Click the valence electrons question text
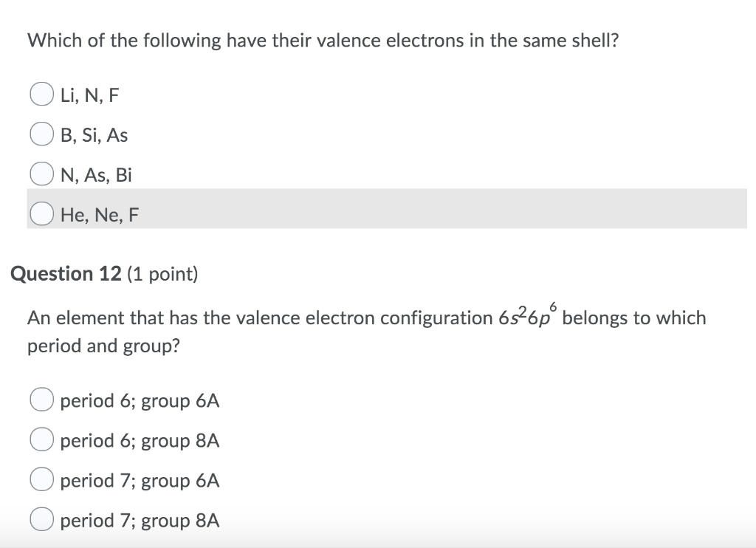This screenshot has height=548, width=756. 323,41
